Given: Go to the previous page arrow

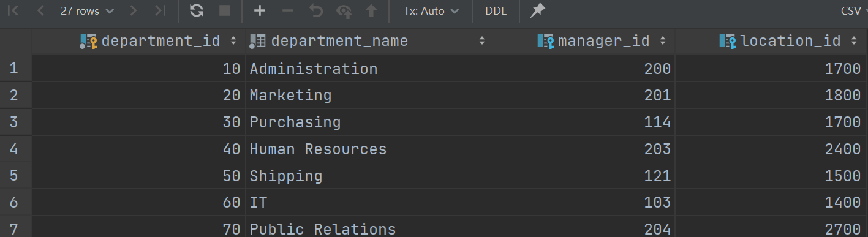Looking at the screenshot, I should tap(41, 11).
